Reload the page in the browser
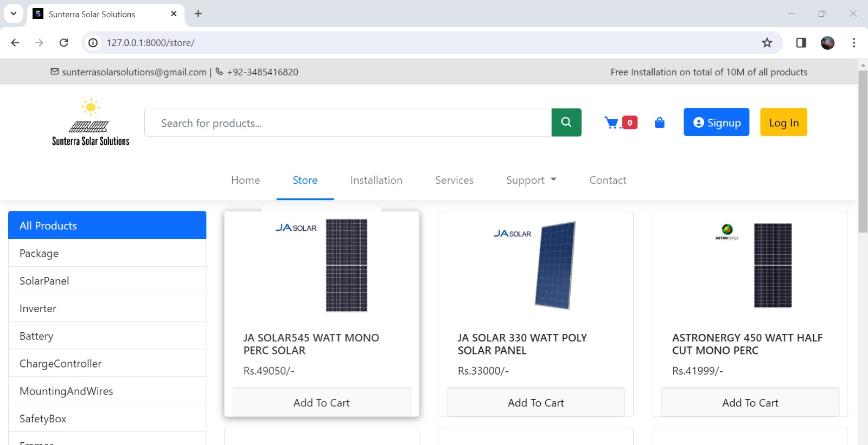Image resolution: width=868 pixels, height=445 pixels. tap(63, 43)
